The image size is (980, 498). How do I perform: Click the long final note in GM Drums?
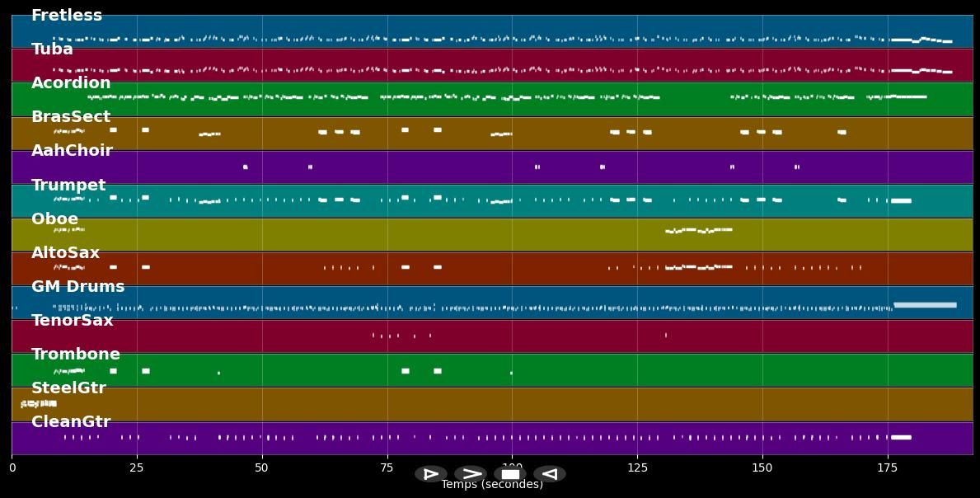click(x=925, y=305)
